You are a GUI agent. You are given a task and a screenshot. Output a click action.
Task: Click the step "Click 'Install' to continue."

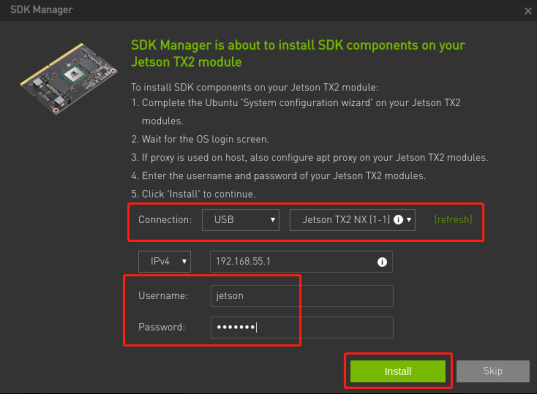(193, 194)
